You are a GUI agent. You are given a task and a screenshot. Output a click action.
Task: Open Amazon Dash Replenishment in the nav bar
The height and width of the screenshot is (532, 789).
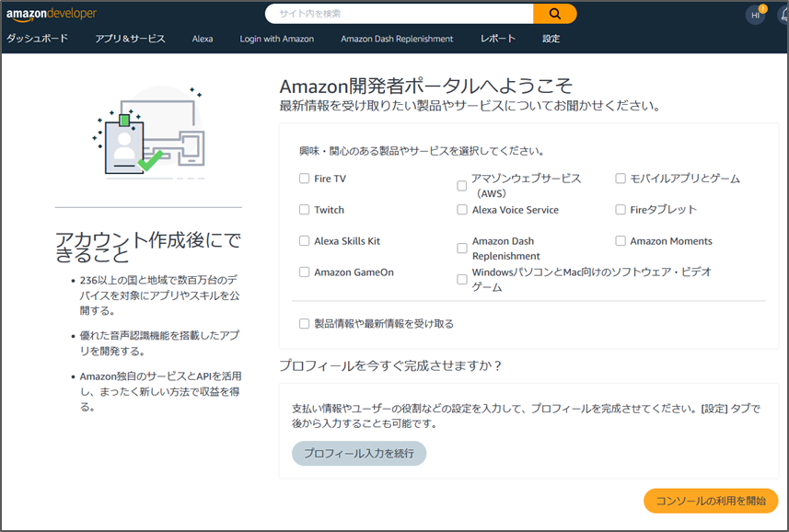(397, 39)
